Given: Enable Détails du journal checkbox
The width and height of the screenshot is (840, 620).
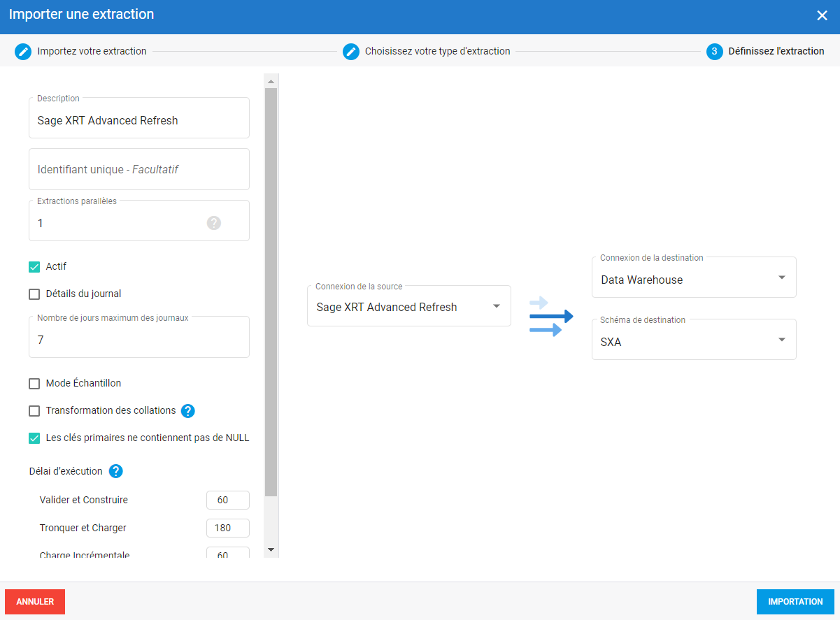Looking at the screenshot, I should 34,294.
